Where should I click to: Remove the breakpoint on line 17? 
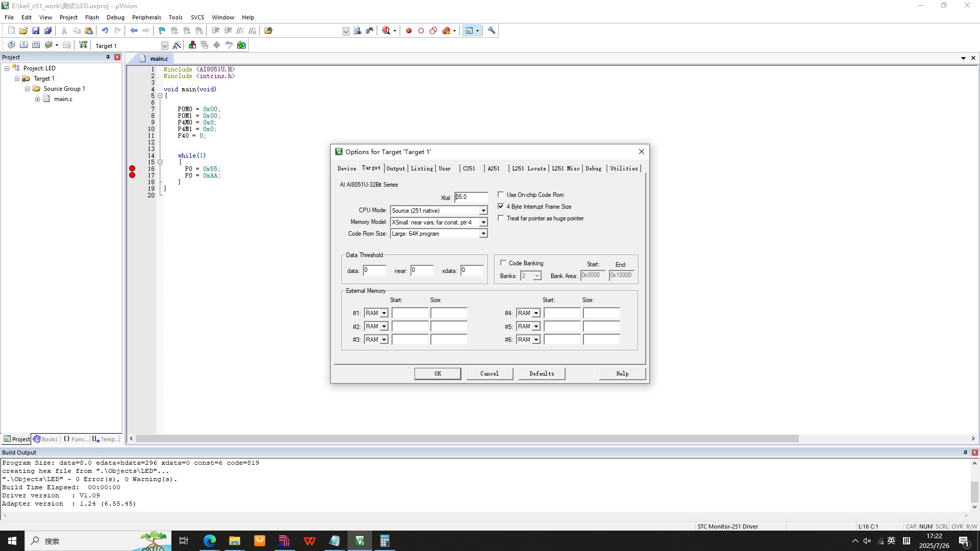[132, 175]
